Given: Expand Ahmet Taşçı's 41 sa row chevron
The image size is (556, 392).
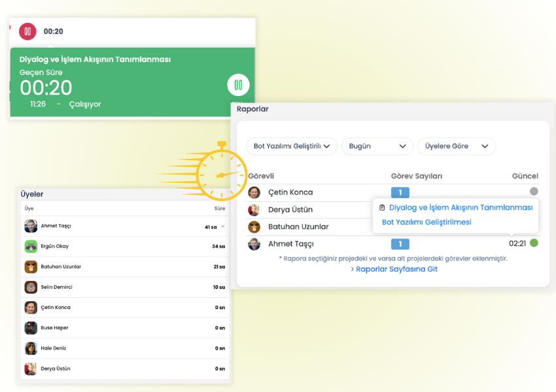Looking at the screenshot, I should (x=222, y=226).
